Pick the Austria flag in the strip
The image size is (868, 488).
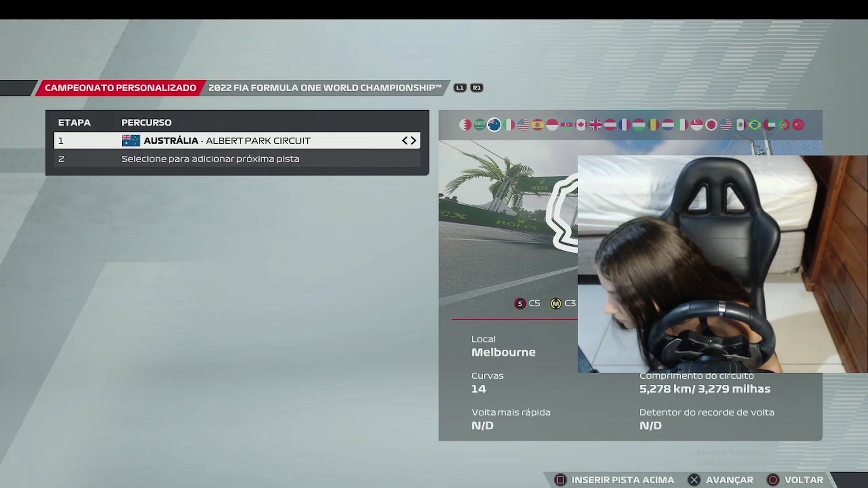(x=610, y=125)
